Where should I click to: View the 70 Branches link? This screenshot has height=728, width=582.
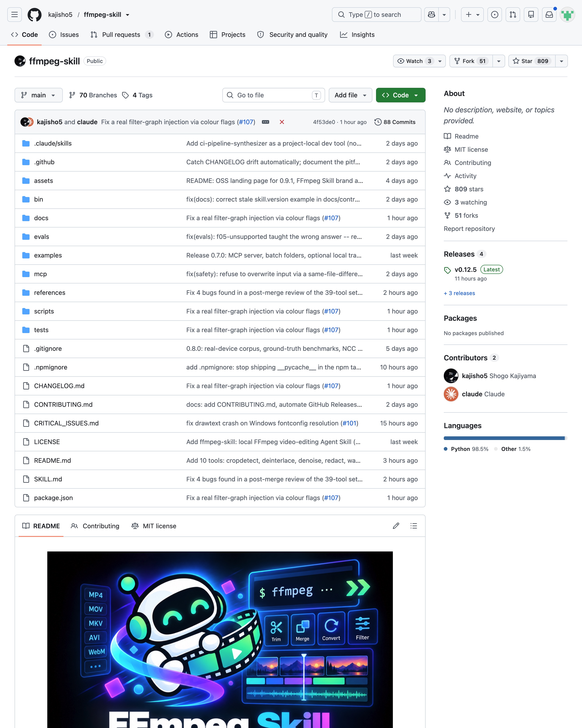coord(93,95)
